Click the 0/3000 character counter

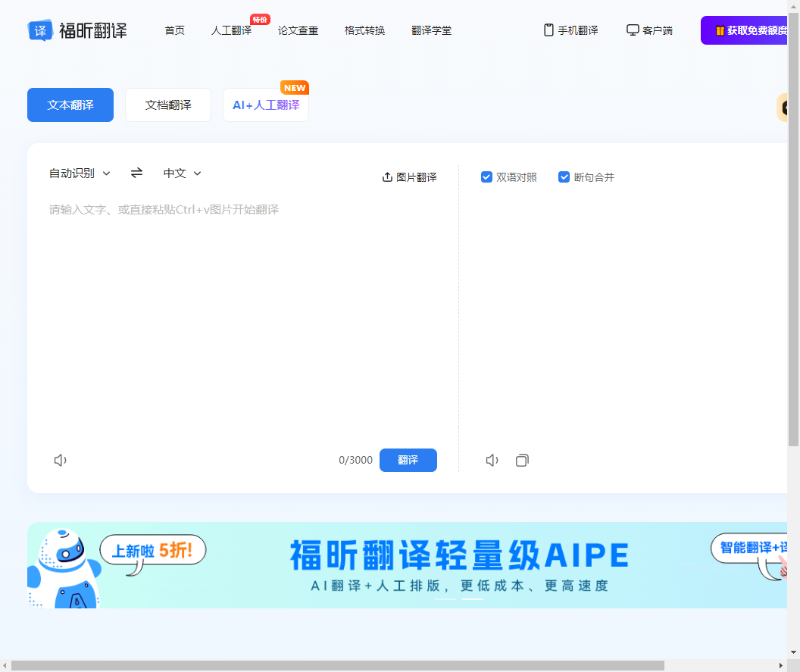[355, 460]
